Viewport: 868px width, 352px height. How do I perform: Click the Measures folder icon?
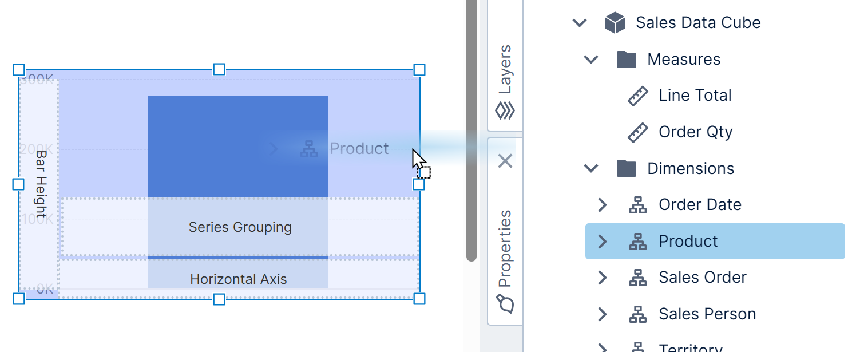point(627,59)
